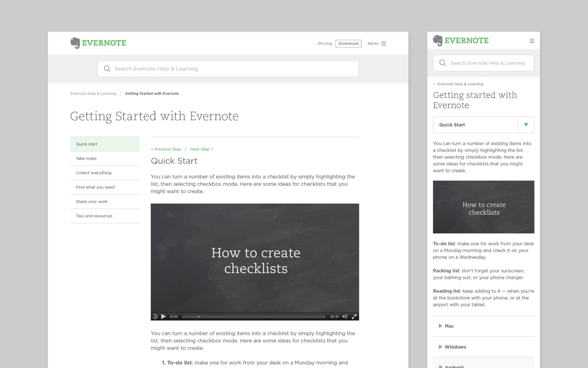The image size is (588, 368).
Task: Focus the mobile Search Evernote Help & Learning field
Action: coord(483,63)
